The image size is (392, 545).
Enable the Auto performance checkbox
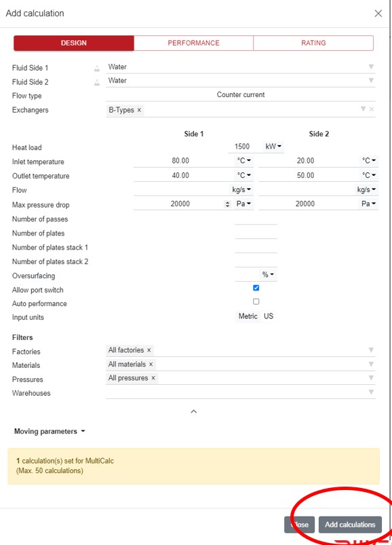coord(256,301)
